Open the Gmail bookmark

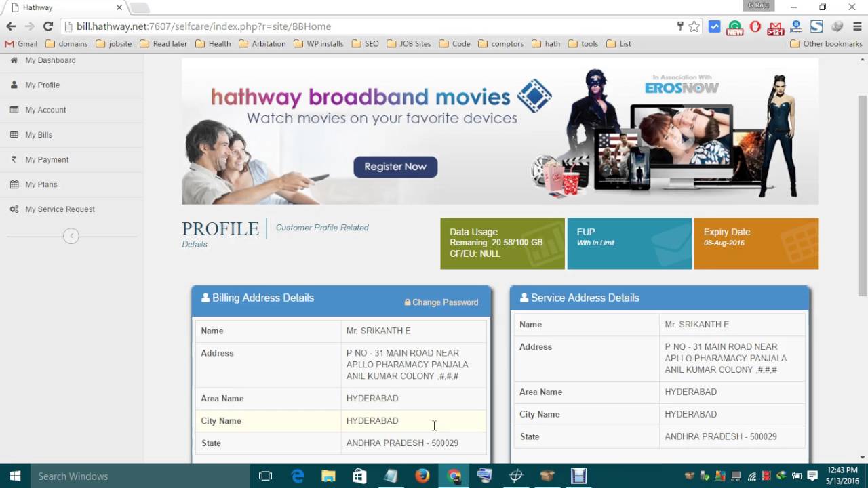click(21, 43)
